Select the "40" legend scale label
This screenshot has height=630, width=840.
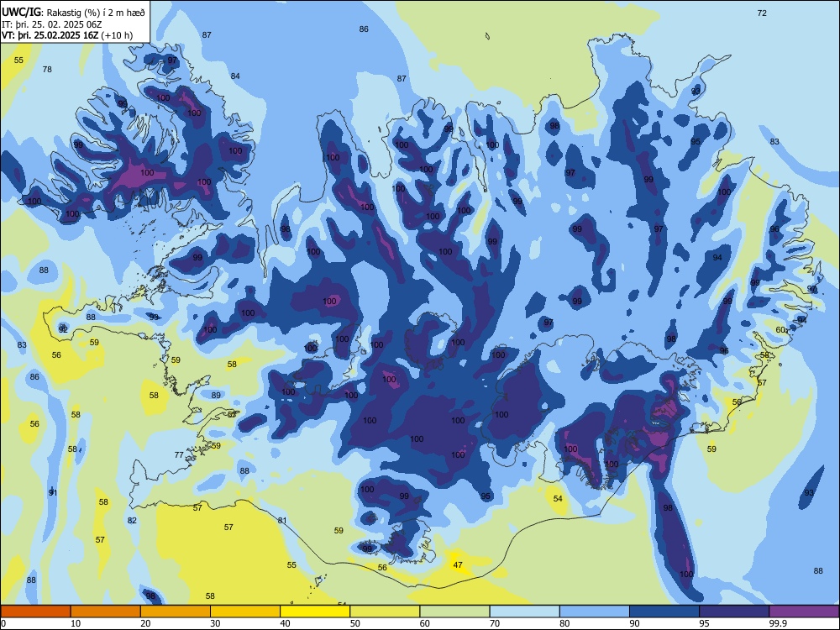point(285,623)
